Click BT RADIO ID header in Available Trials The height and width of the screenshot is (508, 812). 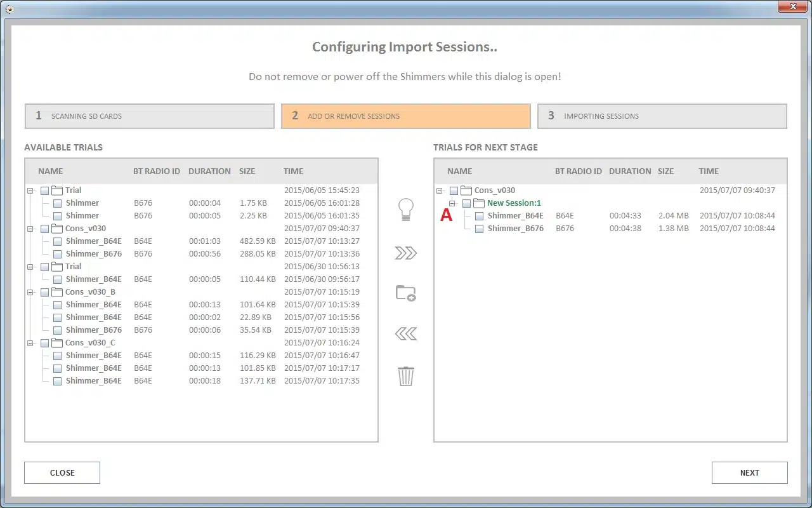tap(157, 171)
